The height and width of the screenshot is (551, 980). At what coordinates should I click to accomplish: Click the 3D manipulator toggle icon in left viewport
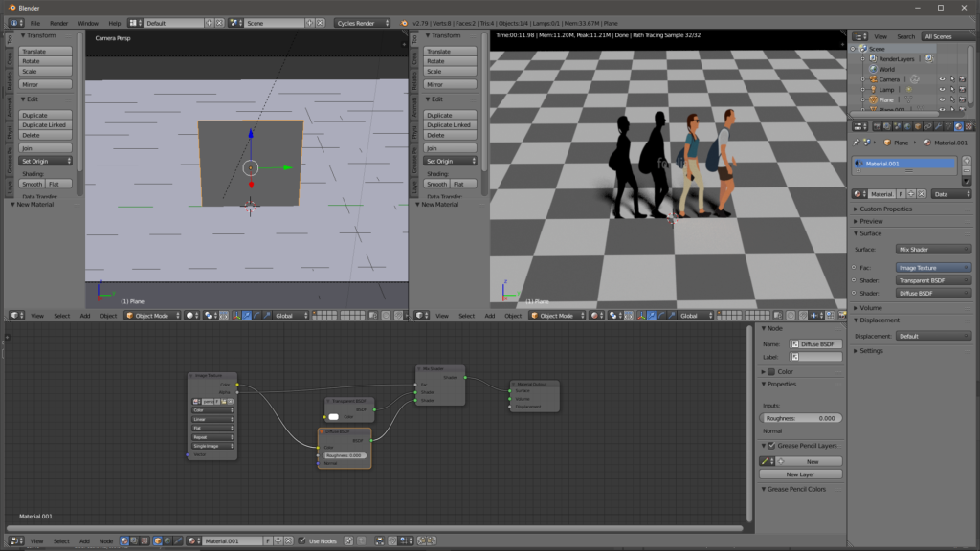tap(234, 315)
